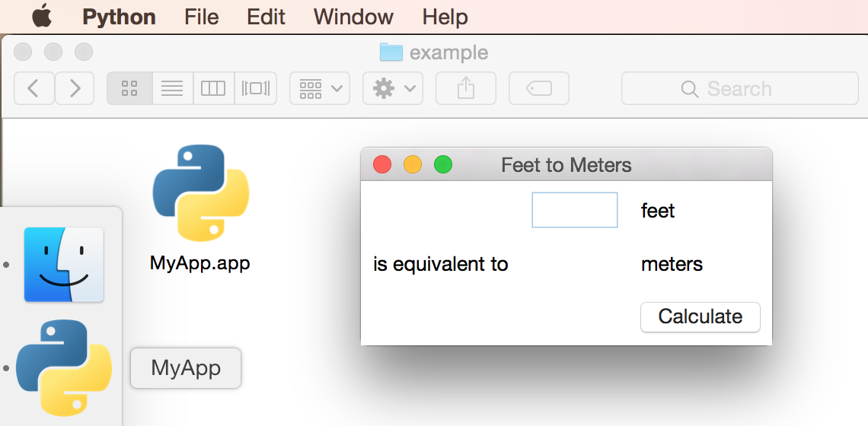
Task: Open the Action gear dropdown
Action: pos(392,88)
